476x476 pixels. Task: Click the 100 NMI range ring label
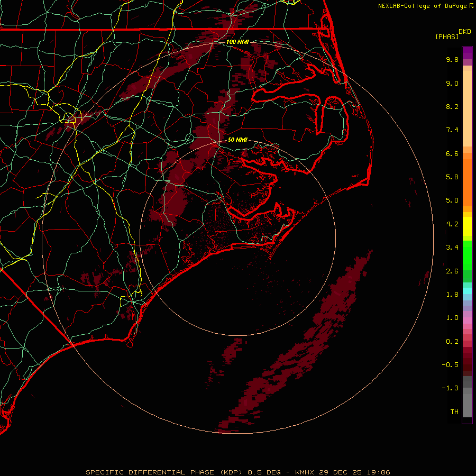coord(237,42)
